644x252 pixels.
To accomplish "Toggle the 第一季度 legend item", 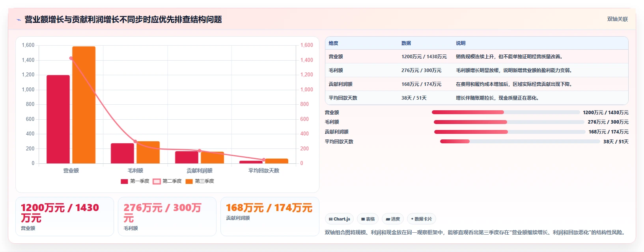I will click(135, 181).
